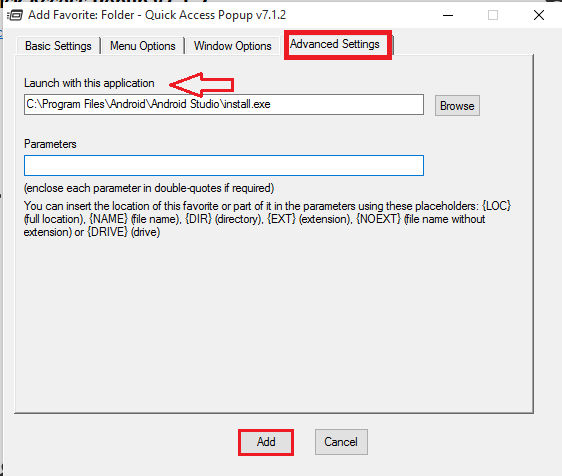Click the empty area of the settings panel
Image resolution: width=562 pixels, height=476 pixels.
tap(274, 323)
